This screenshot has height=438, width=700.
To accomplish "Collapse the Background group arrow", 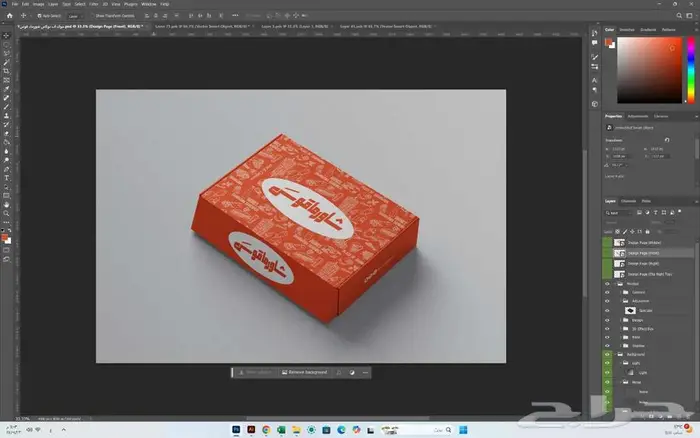I will point(615,355).
